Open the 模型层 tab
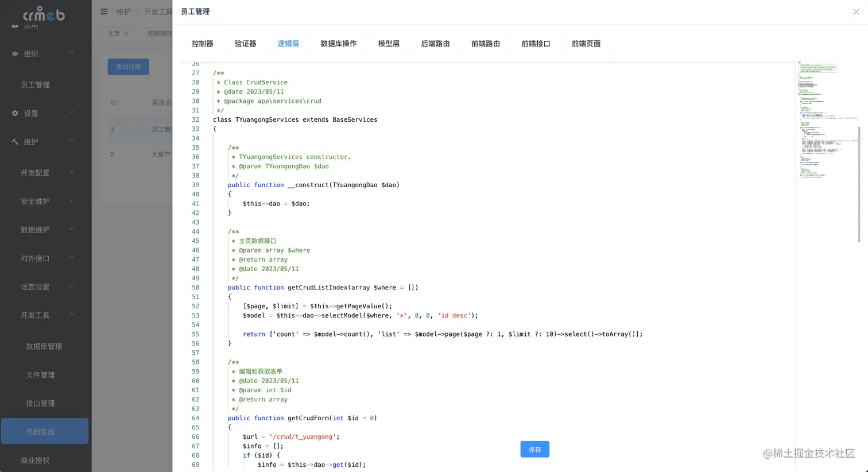This screenshot has width=868, height=472. click(389, 44)
